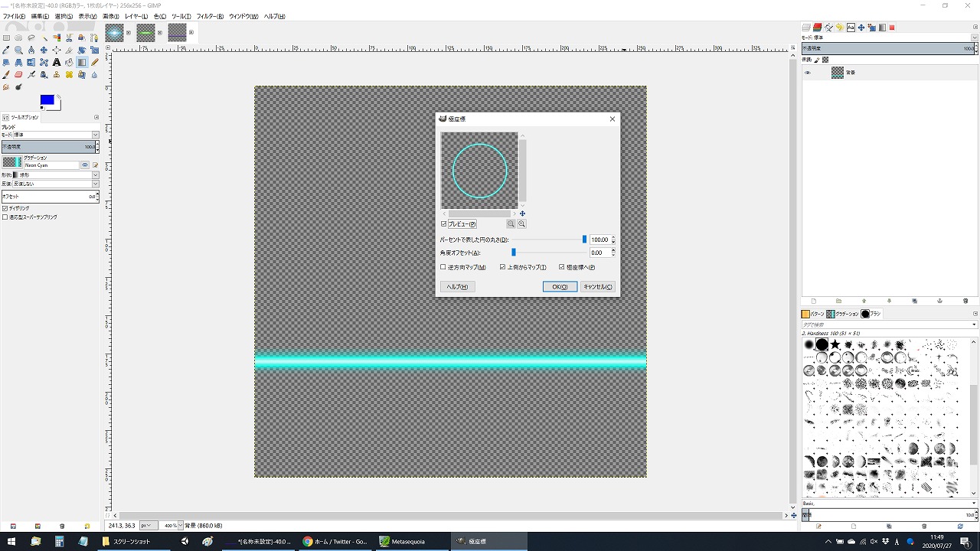Switch to the パターン patterns tab
The width and height of the screenshot is (980, 551).
pyautogui.click(x=813, y=314)
